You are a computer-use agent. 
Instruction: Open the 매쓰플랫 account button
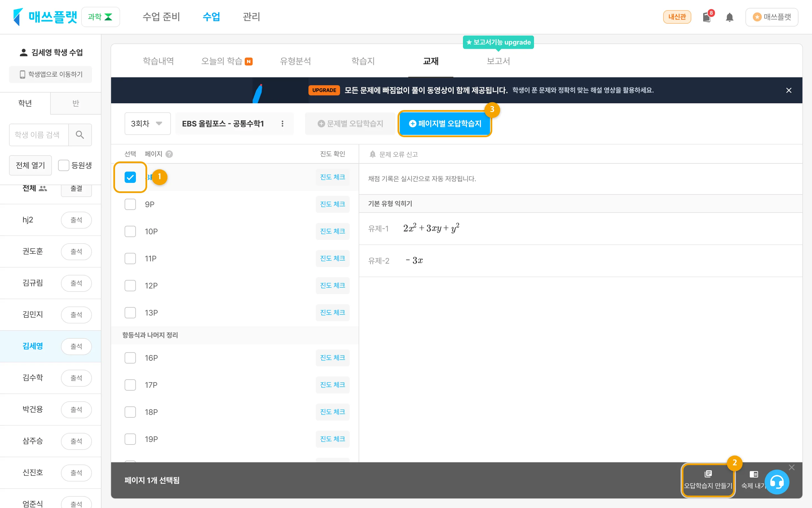pyautogui.click(x=772, y=17)
